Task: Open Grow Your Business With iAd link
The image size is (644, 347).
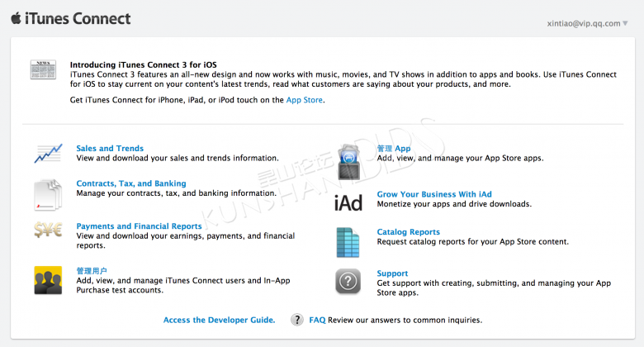Action: click(x=434, y=194)
